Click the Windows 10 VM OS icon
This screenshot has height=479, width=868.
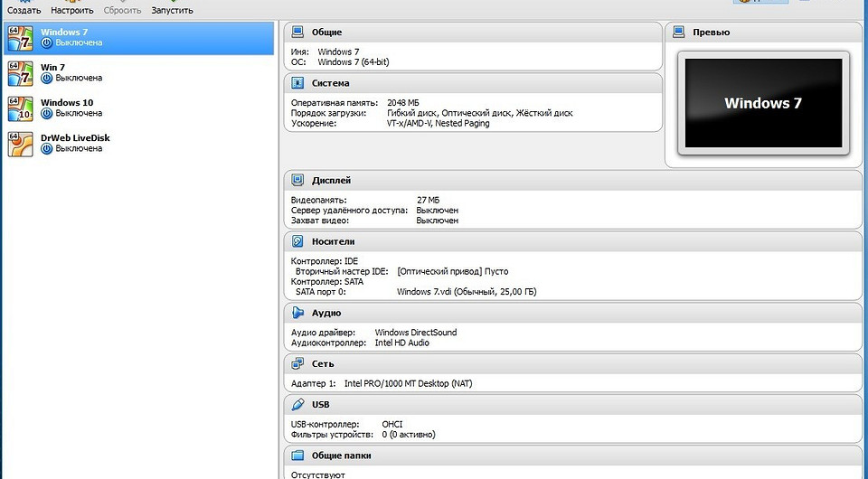[21, 109]
